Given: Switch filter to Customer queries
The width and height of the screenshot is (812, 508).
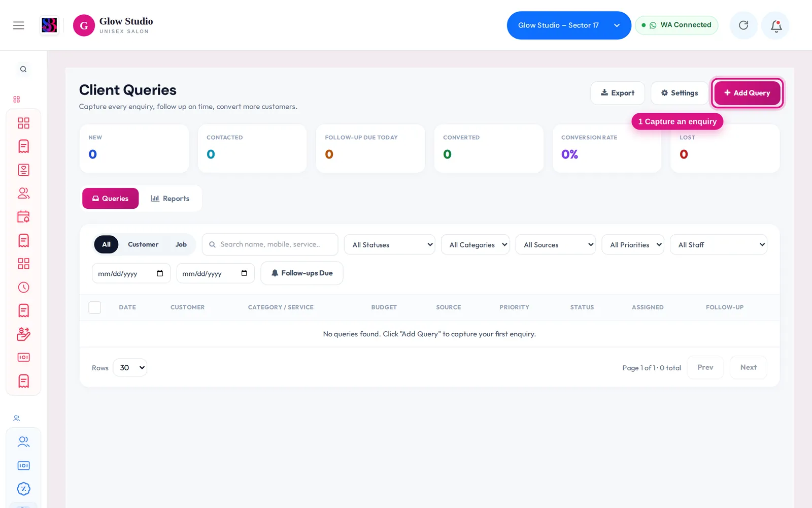Looking at the screenshot, I should pos(143,244).
